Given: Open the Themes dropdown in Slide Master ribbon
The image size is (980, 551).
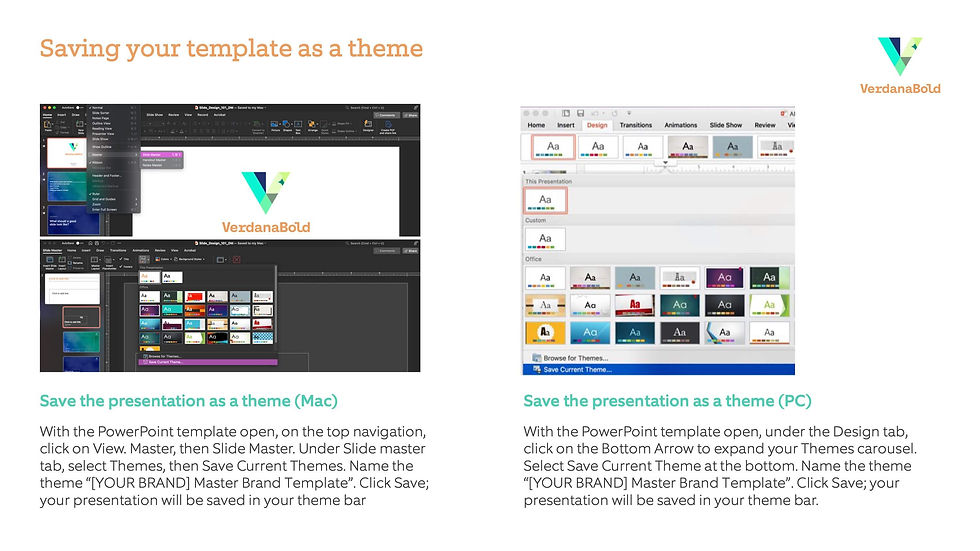Looking at the screenshot, I should tap(144, 259).
